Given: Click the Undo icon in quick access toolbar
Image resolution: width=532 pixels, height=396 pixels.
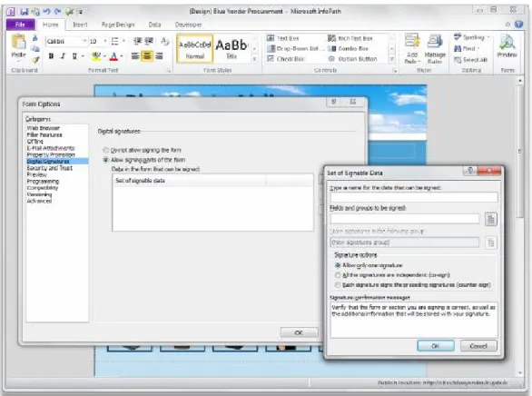Looking at the screenshot, I should point(46,12).
